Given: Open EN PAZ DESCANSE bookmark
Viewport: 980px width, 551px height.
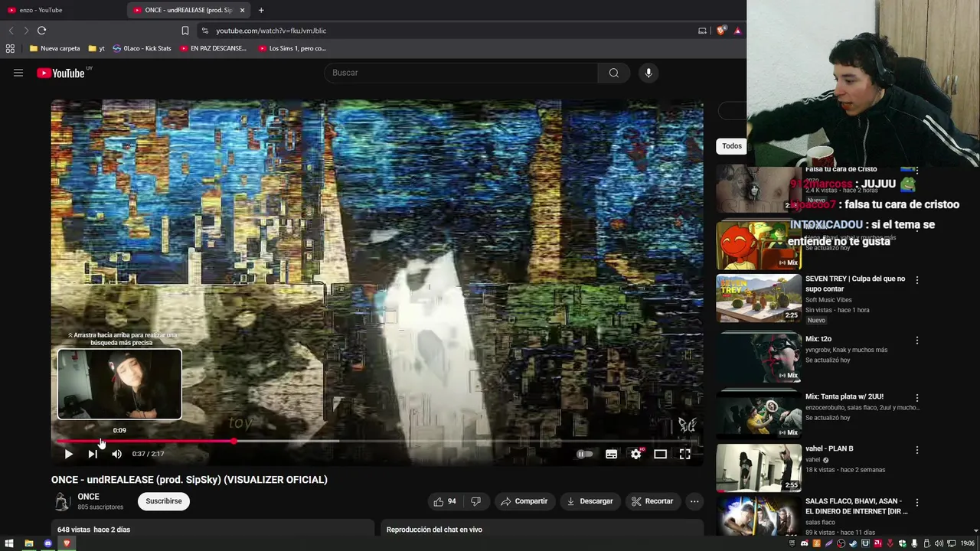Looking at the screenshot, I should coord(214,48).
